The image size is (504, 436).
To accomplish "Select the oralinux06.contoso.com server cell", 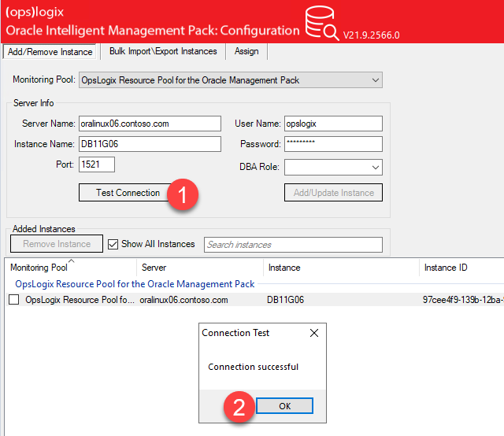I will tap(183, 300).
